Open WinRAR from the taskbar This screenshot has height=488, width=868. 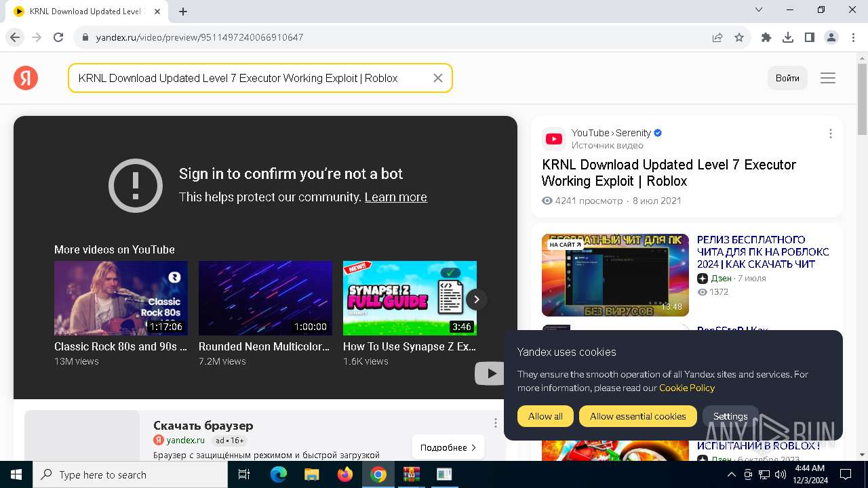[x=412, y=474]
